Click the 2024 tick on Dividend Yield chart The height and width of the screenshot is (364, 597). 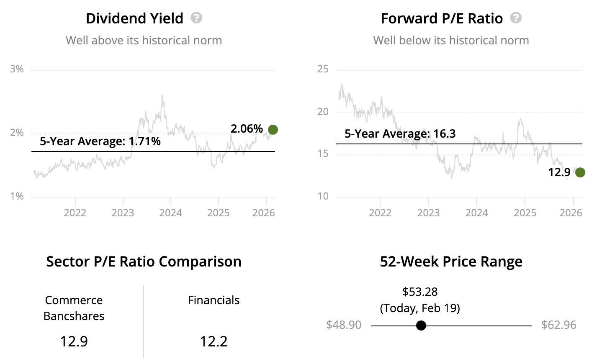170,213
